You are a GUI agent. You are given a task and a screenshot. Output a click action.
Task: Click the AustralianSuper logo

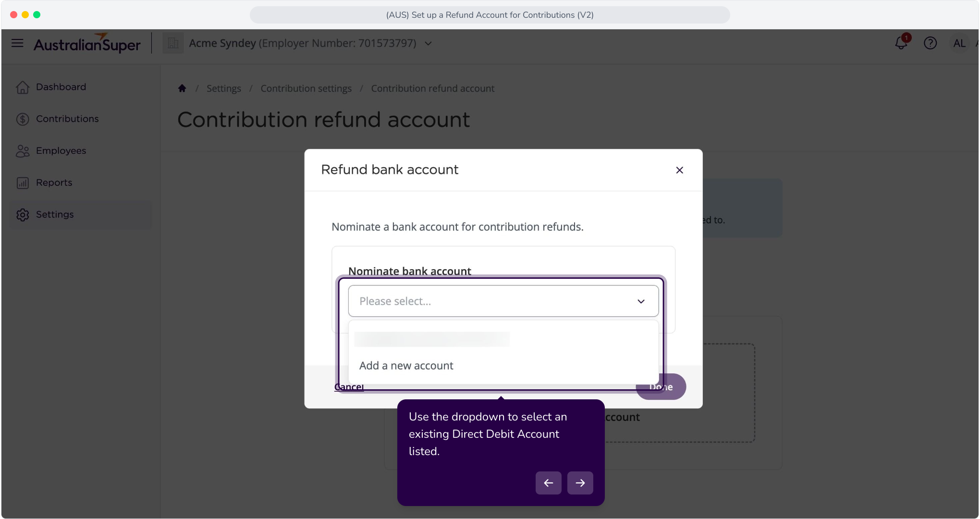coord(87,43)
